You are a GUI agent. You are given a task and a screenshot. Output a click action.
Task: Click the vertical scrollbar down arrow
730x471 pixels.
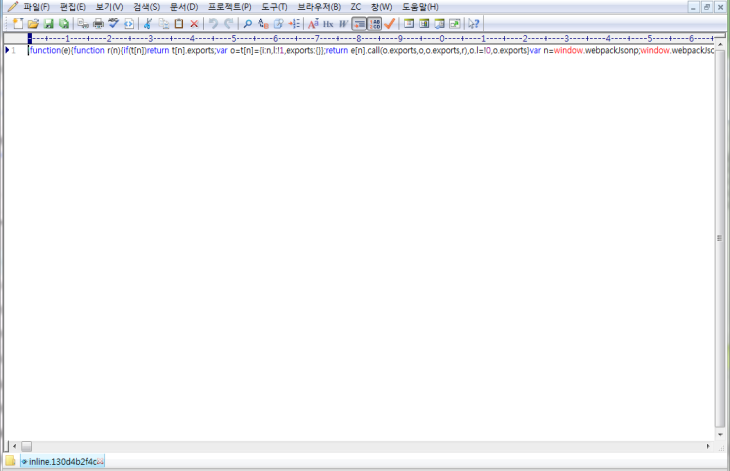pos(720,435)
